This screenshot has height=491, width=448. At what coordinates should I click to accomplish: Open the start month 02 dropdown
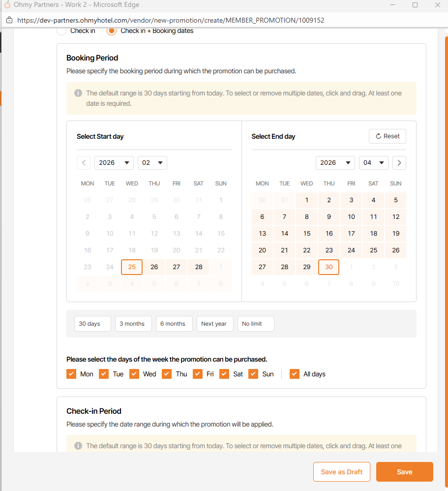click(152, 163)
